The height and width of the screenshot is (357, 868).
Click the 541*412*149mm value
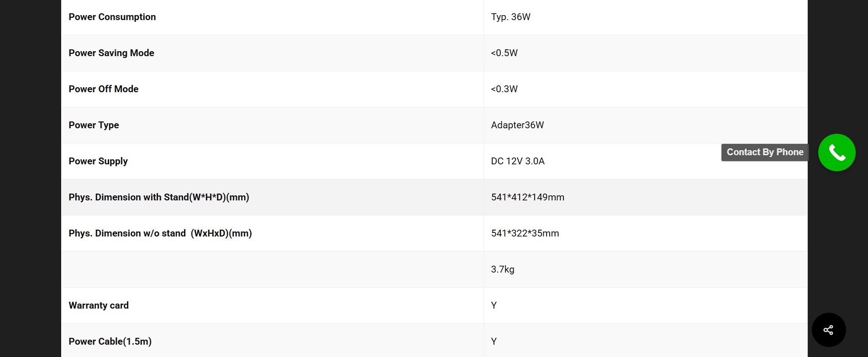[527, 197]
